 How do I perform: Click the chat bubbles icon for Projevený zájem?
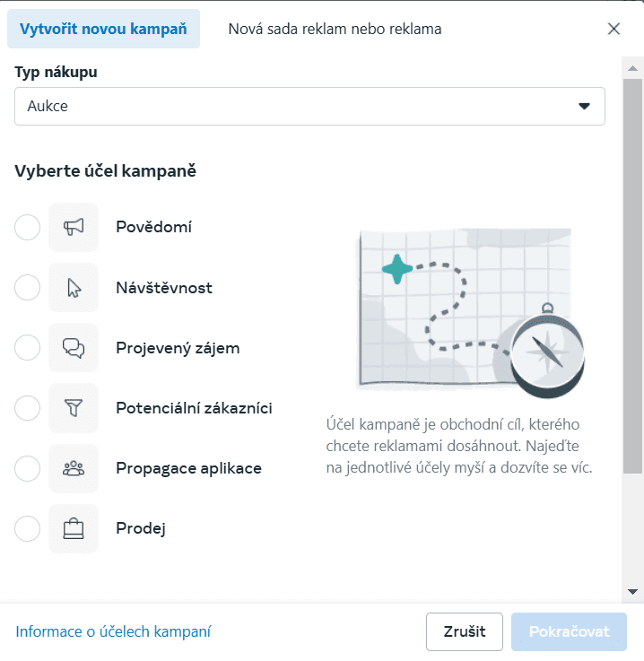[x=74, y=348]
